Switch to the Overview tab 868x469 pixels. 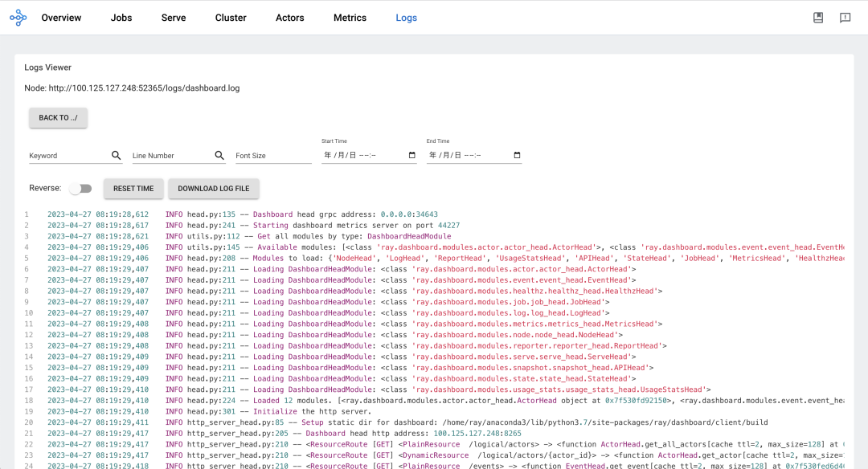61,18
